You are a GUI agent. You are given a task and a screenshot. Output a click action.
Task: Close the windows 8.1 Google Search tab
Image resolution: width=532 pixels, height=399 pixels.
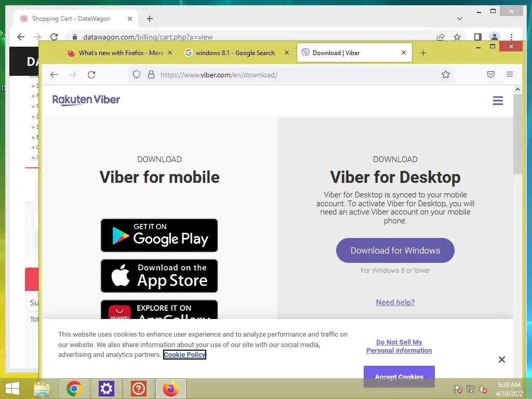point(287,52)
